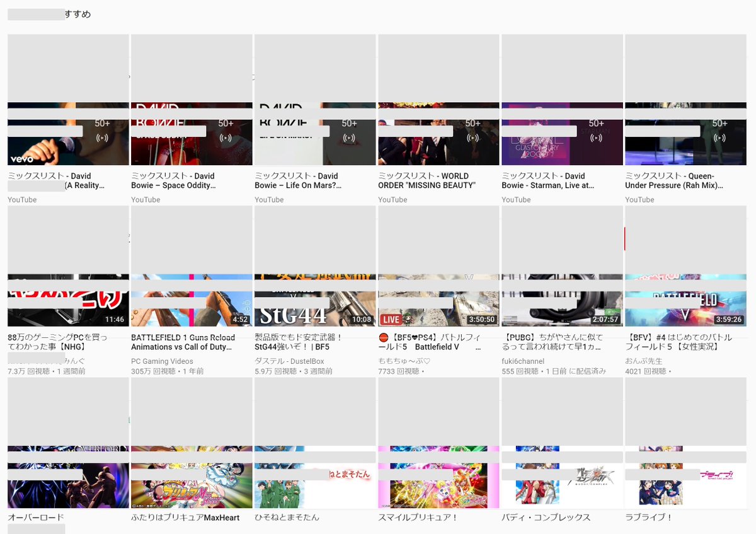Click the バディ・コンプレックス title text

coord(546,518)
